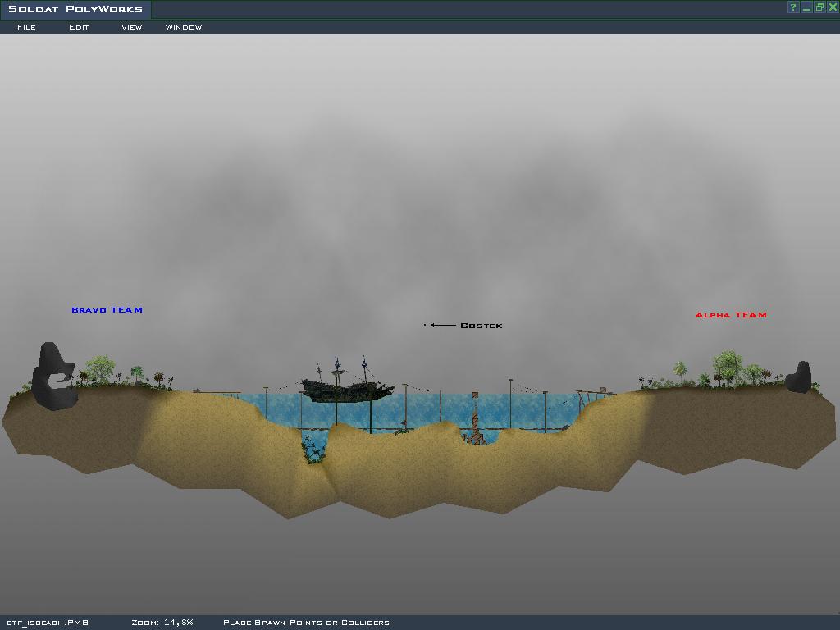Click the Zoom 14,8% status indicator

[x=162, y=623]
